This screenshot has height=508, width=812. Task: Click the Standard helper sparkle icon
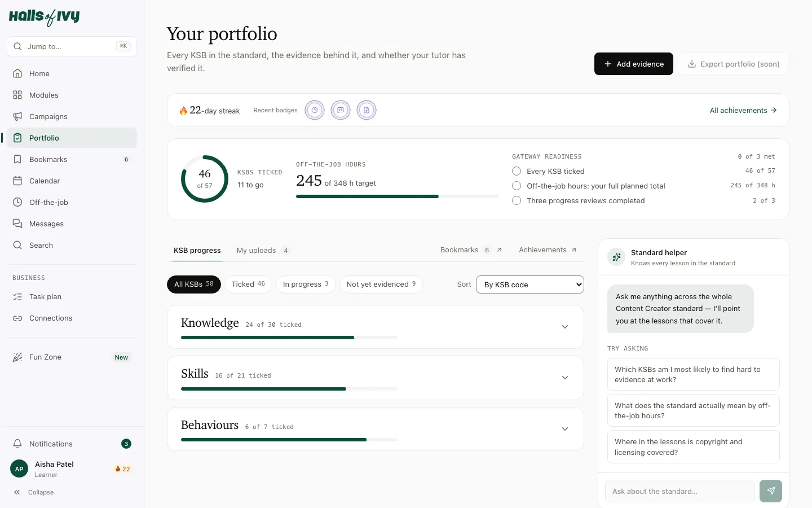(x=616, y=257)
